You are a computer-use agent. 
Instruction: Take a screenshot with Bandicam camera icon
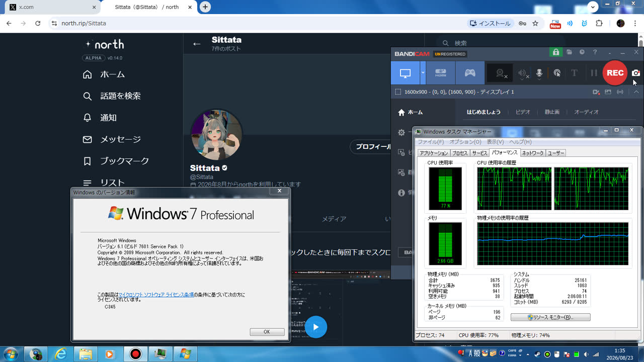[x=636, y=73]
